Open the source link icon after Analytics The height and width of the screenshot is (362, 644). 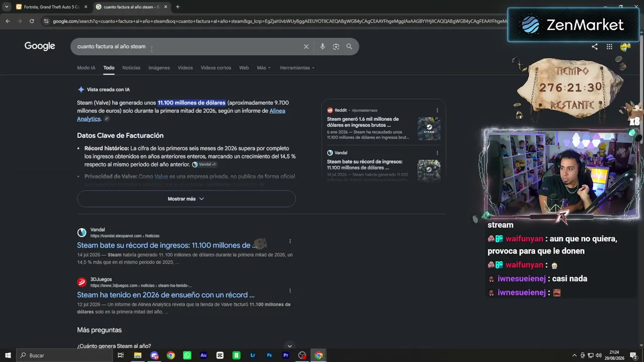pyautogui.click(x=107, y=119)
